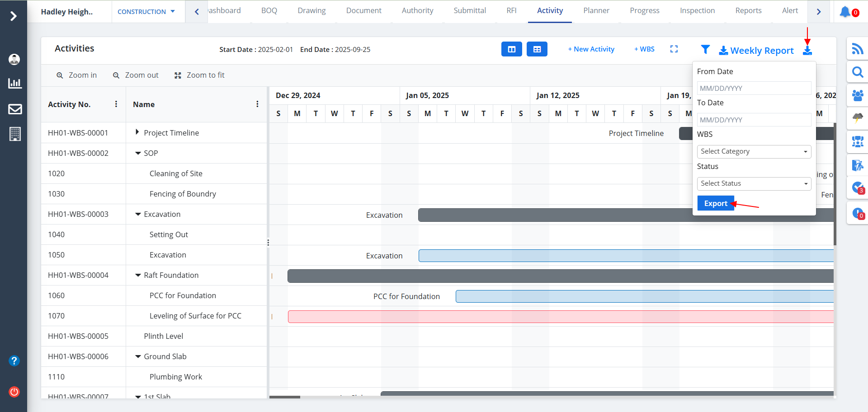Click the red power logout icon
Image resolution: width=868 pixels, height=412 pixels.
[x=14, y=392]
